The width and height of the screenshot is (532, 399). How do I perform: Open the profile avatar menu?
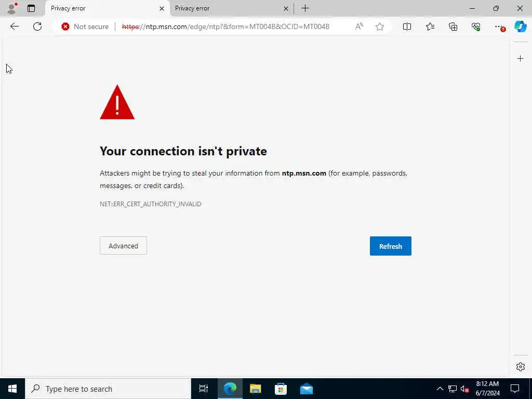coord(12,8)
